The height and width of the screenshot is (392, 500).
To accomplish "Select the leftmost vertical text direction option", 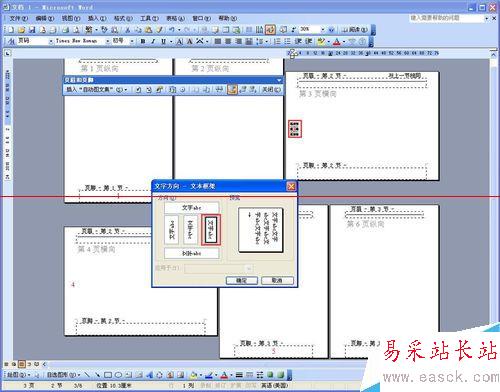I will pos(172,230).
